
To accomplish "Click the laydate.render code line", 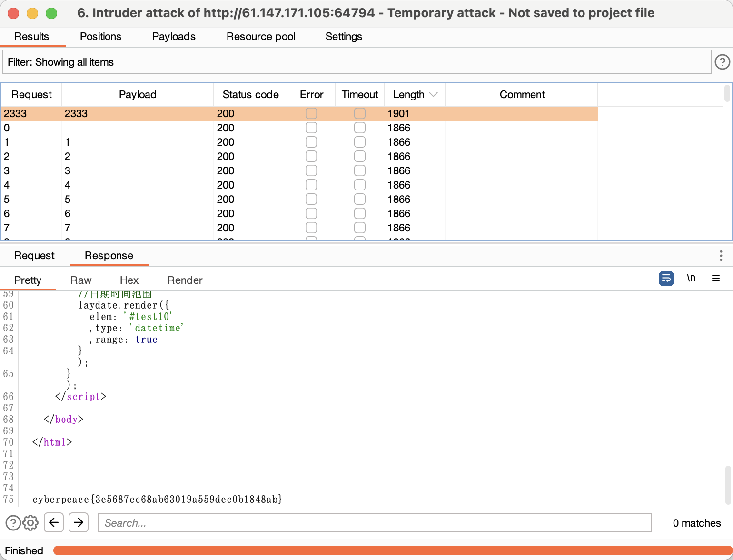I will coord(124,305).
